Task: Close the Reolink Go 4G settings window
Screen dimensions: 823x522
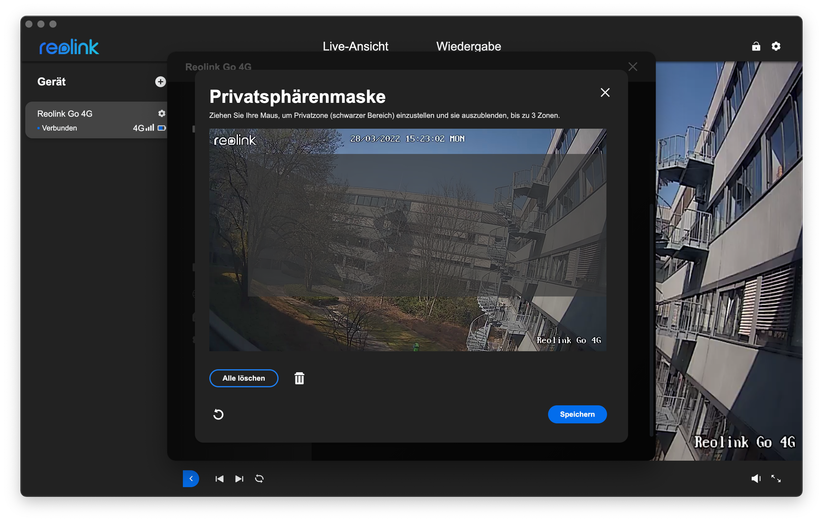Action: click(632, 67)
